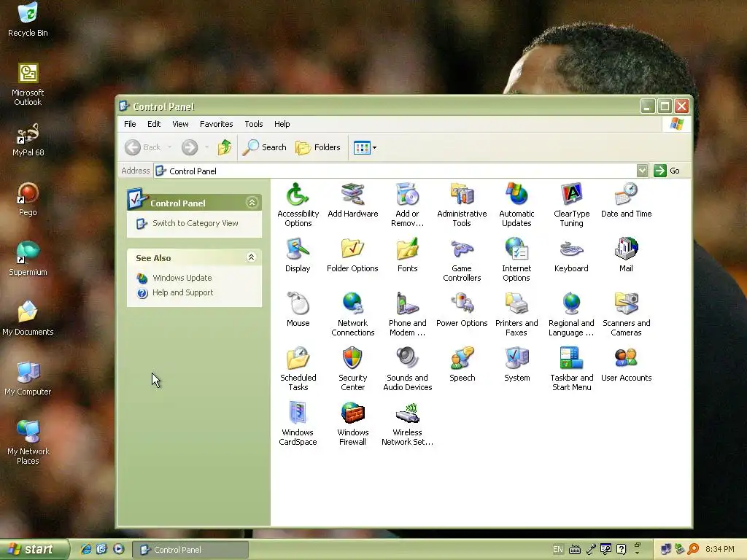
Task: Open ClearType Tuning icon
Action: pyautogui.click(x=571, y=205)
